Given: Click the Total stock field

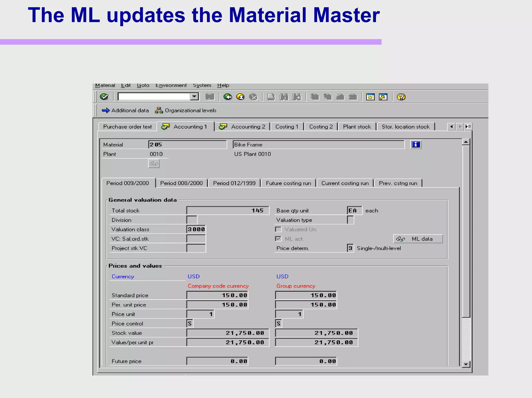Looking at the screenshot, I should pos(228,210).
